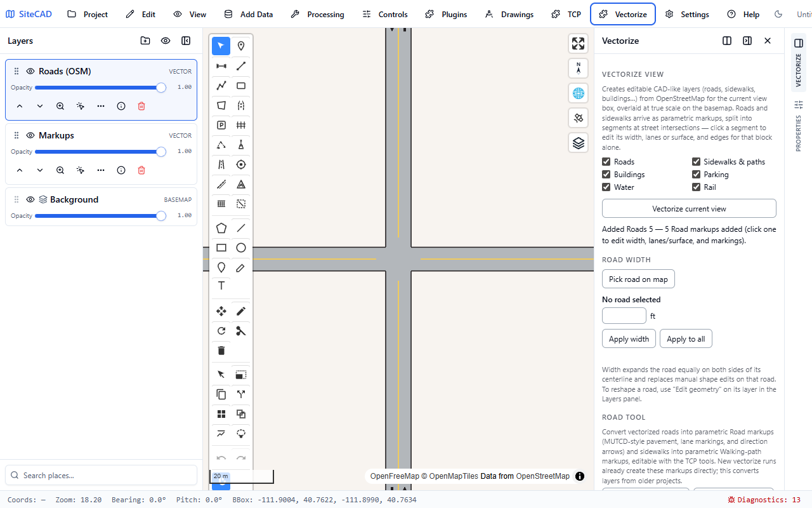Select the target crosshair tool
This screenshot has width=812, height=508.
click(x=241, y=164)
